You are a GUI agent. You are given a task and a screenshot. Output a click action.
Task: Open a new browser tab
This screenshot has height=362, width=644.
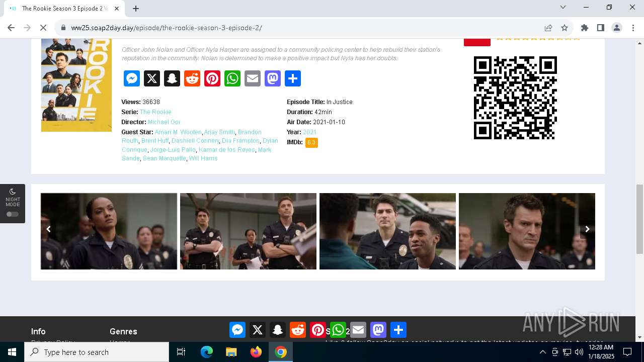[x=136, y=8]
